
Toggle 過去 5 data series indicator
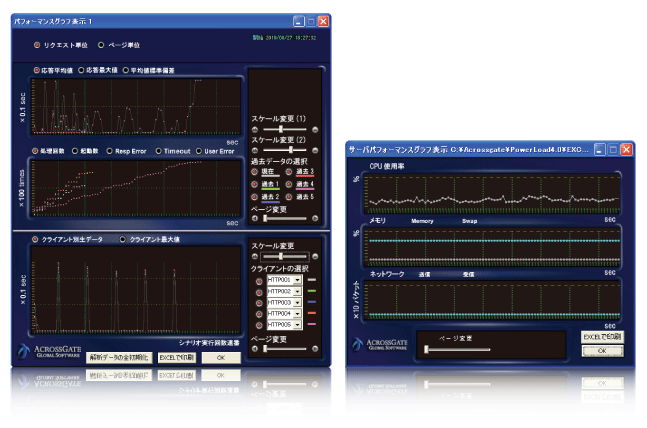tap(289, 197)
